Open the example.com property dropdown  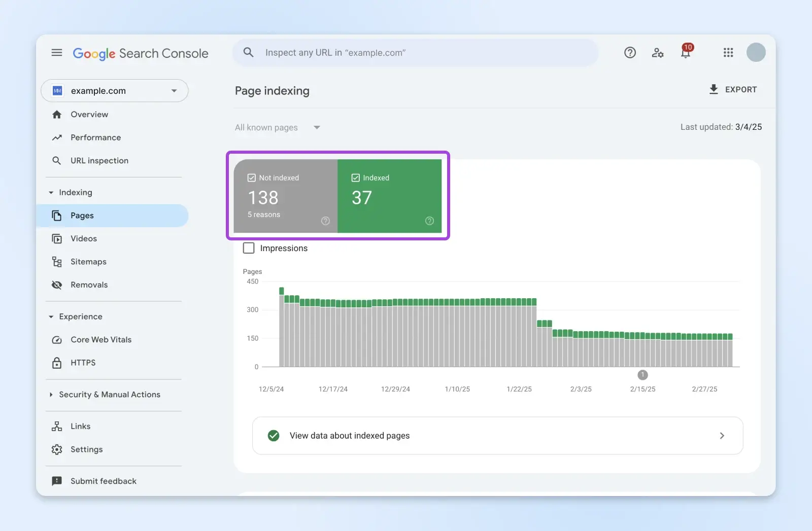pos(115,91)
